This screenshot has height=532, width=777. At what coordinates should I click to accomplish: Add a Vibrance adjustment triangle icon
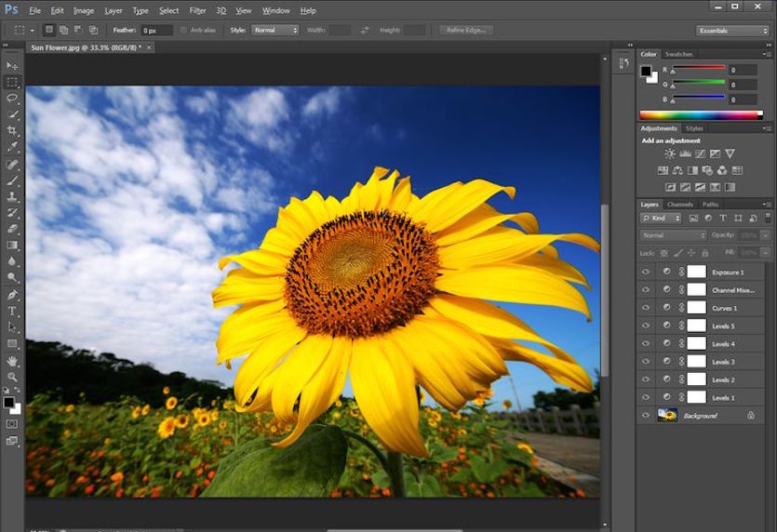(x=730, y=153)
